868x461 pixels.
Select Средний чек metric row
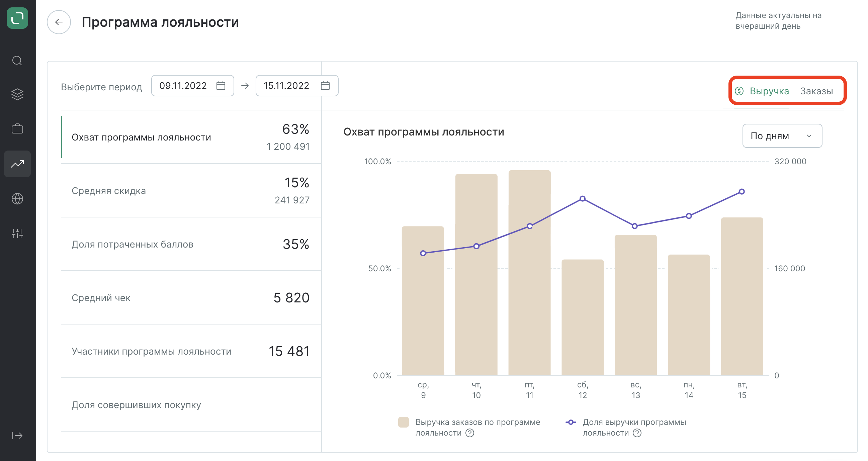191,298
